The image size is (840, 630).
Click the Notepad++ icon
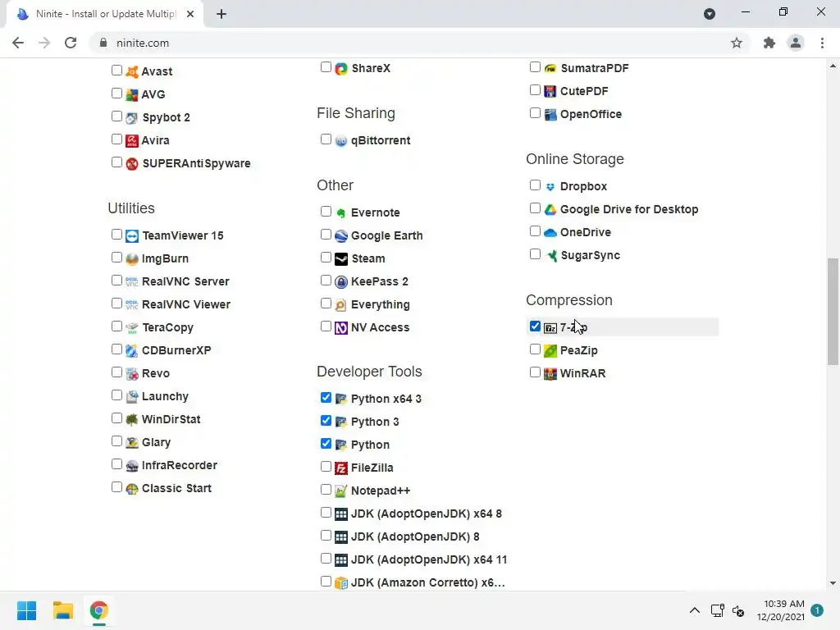click(x=341, y=491)
